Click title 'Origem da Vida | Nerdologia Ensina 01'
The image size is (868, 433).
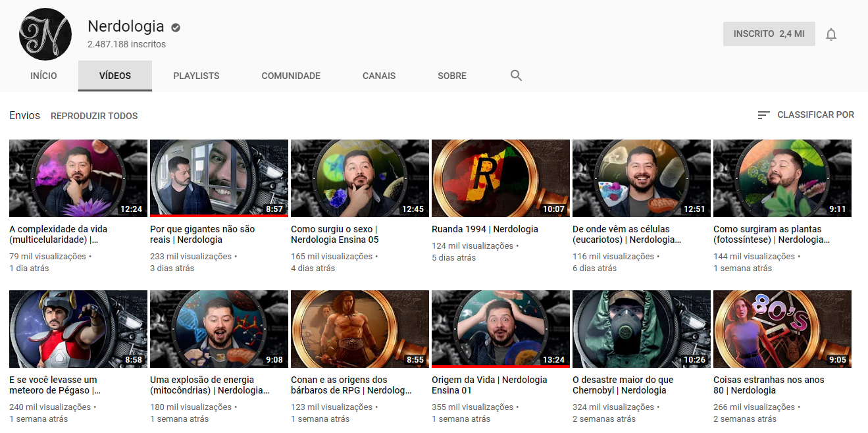[x=490, y=385]
